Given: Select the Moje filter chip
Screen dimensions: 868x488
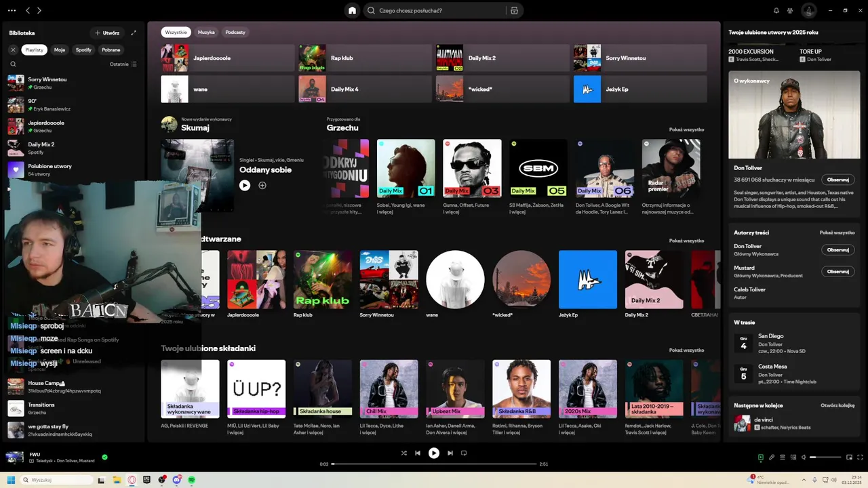Looking at the screenshot, I should 60,49.
